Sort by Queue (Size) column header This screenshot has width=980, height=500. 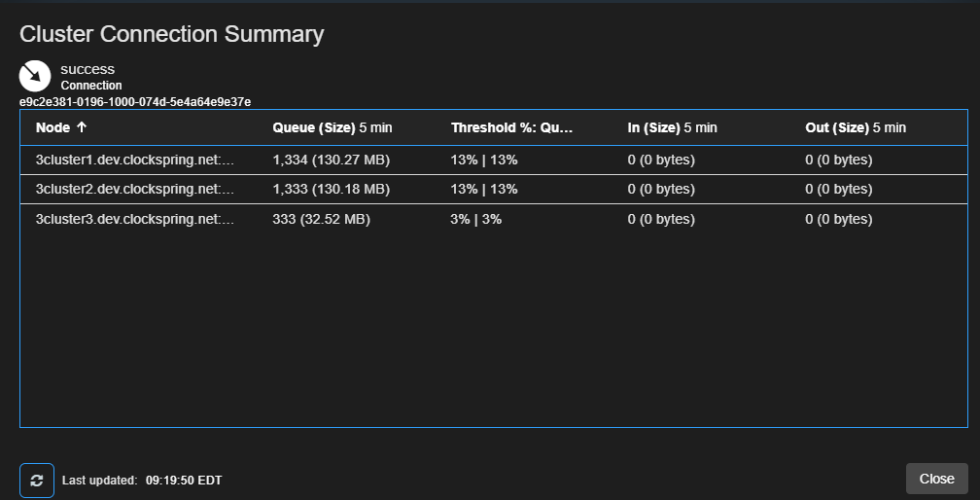[x=332, y=127]
